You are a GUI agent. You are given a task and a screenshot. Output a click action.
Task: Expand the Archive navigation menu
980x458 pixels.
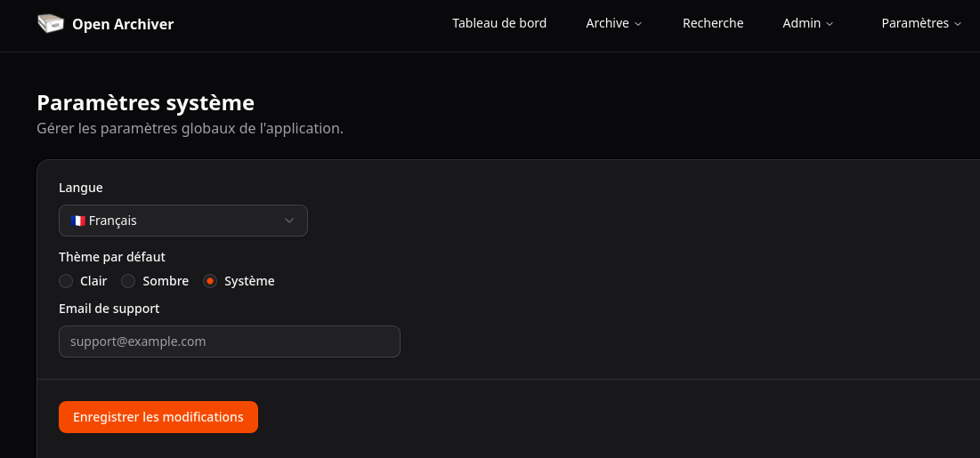tap(613, 23)
